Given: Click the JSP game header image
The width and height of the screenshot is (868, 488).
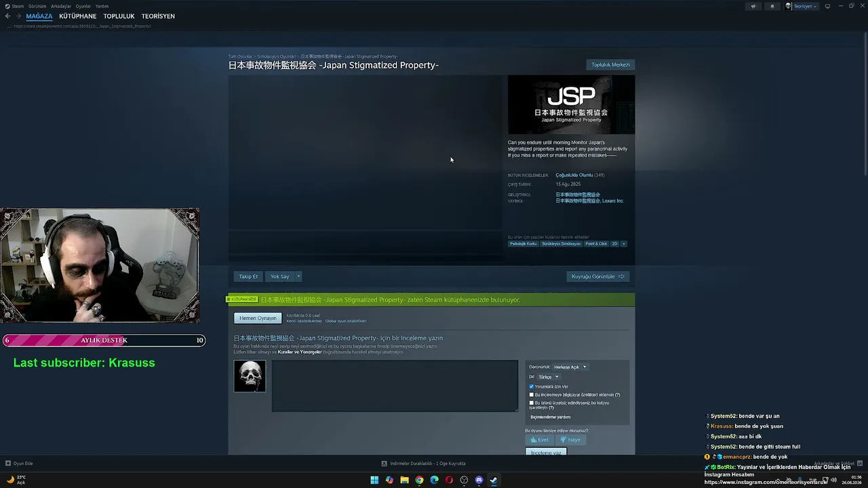Looking at the screenshot, I should click(x=571, y=104).
